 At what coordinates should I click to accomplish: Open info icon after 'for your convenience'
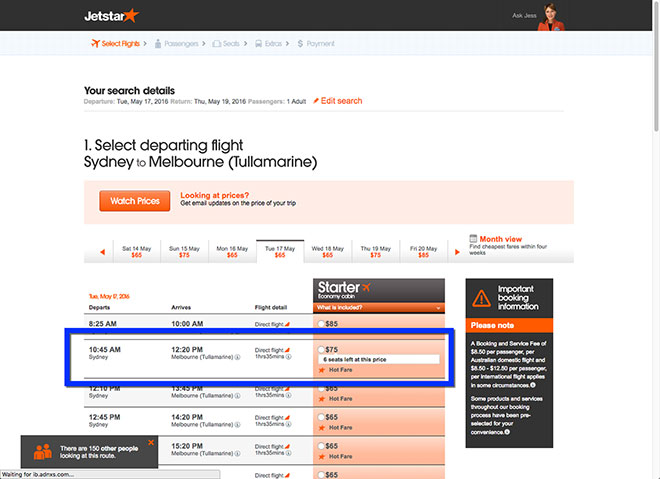pos(507,432)
